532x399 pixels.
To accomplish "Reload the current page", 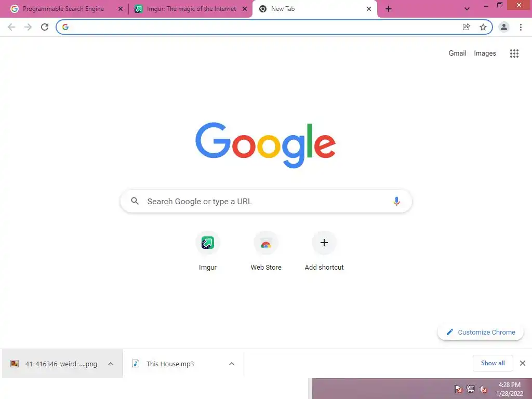I will pos(45,27).
